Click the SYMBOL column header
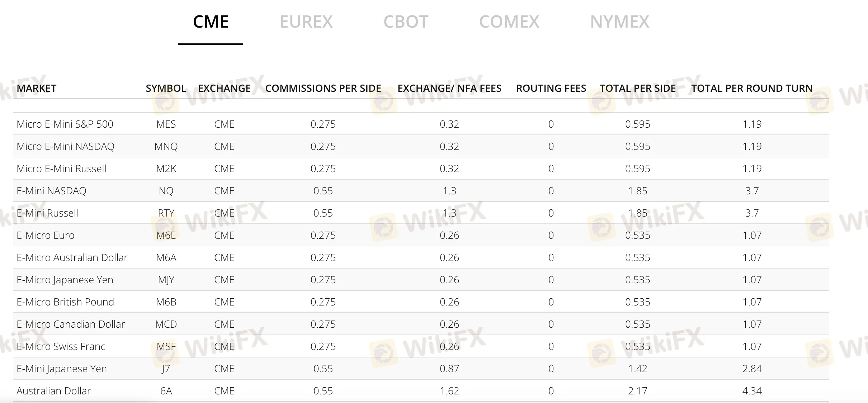 coord(166,88)
